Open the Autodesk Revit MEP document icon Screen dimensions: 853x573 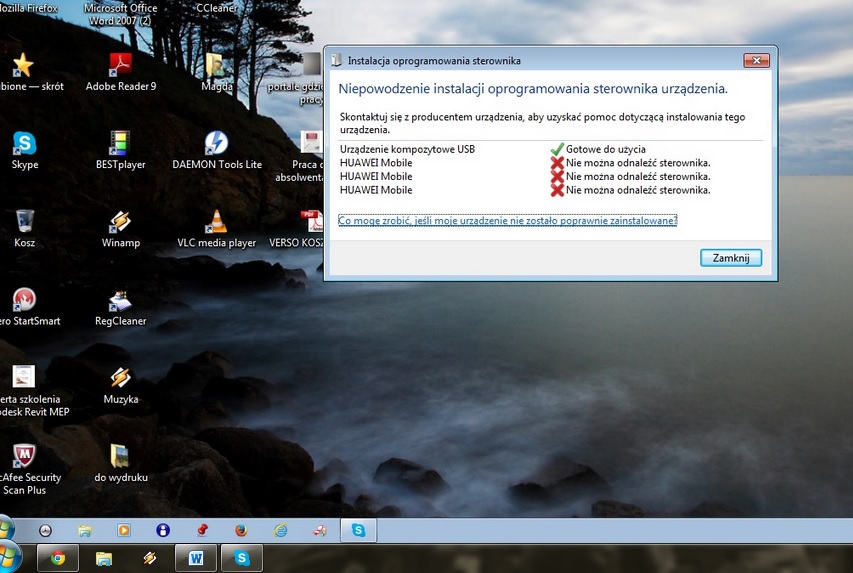(25, 378)
